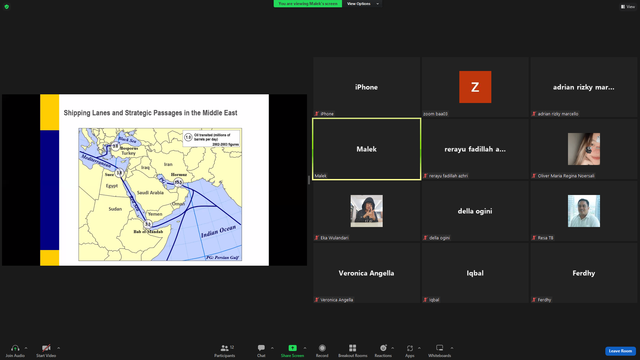Click muted mic icon beside Oliver Maria Regina Noersali
Viewport: 640px width, 360px height.
click(x=534, y=176)
